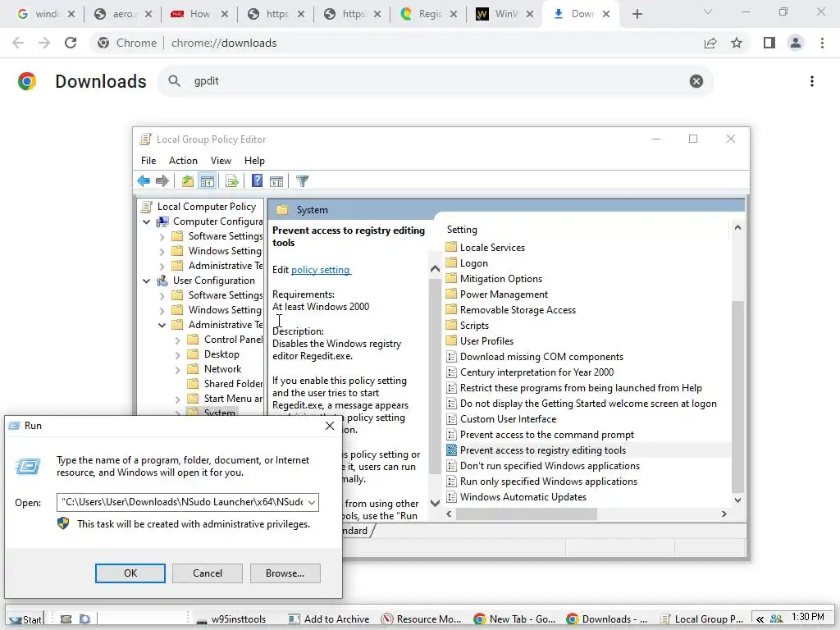The width and height of the screenshot is (840, 630).
Task: Collapse the User Configuration tree node
Action: [x=146, y=281]
